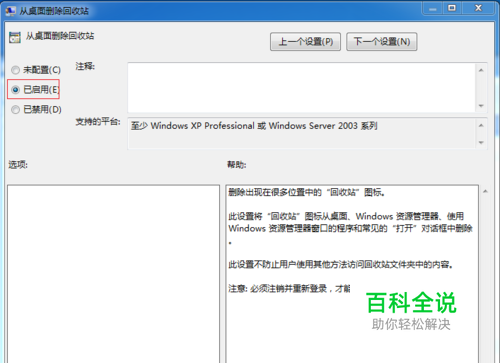Click the help panel scroll up arrow
Viewport: 500px width, 363px height.
tap(485, 191)
